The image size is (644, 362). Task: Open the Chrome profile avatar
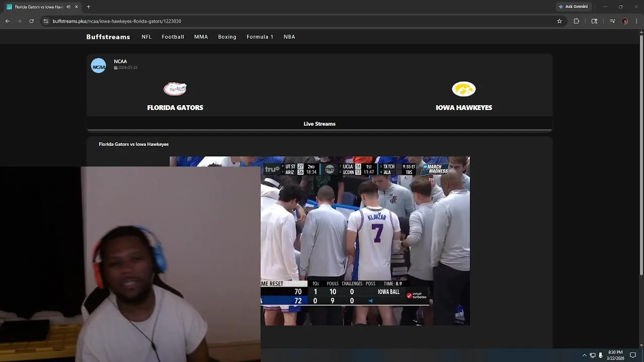624,21
